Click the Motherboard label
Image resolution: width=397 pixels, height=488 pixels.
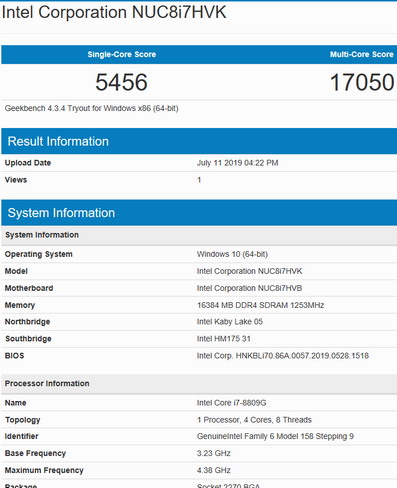(x=29, y=288)
